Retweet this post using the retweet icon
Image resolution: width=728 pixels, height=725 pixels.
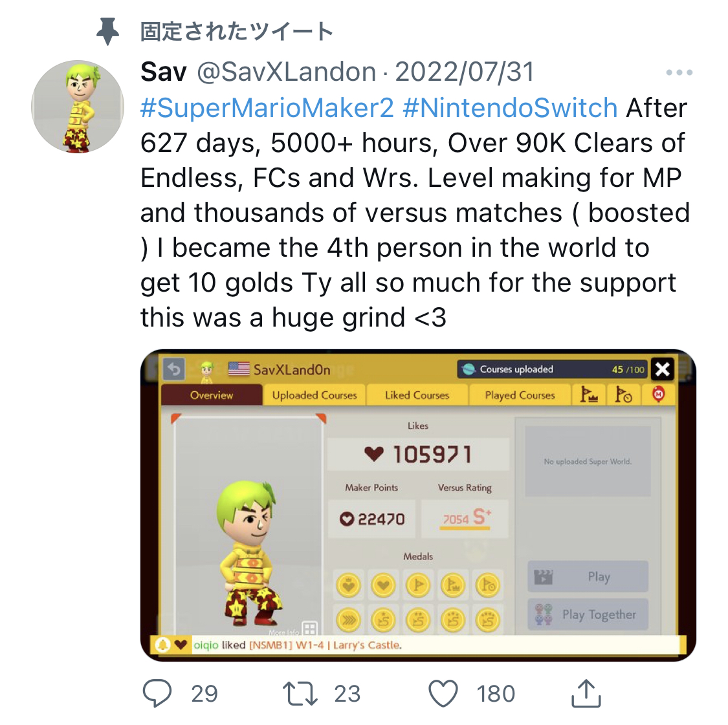(300, 693)
